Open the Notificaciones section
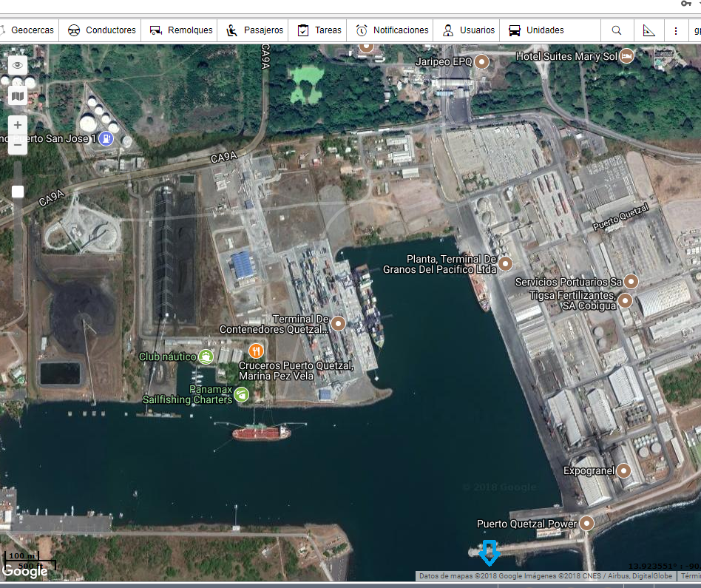Screen dimensions: 701x588 pyautogui.click(x=392, y=30)
